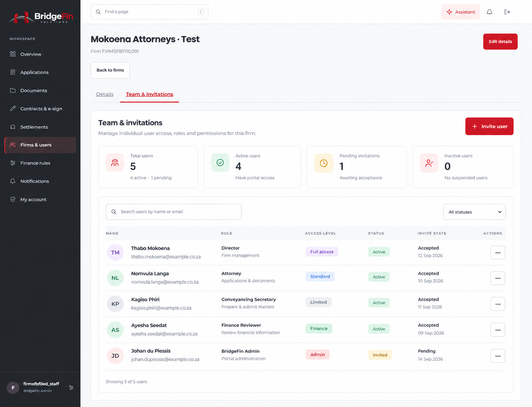Open the actions menu for Johan du Plessis
532x407 pixels.
pyautogui.click(x=498, y=356)
